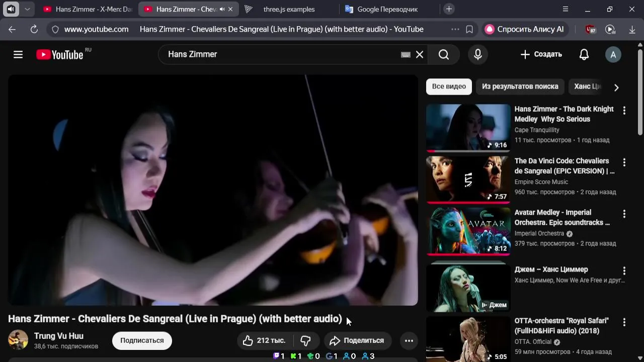The height and width of the screenshot is (362, 644).
Task: Select the Все видео chip
Action: coord(449,86)
